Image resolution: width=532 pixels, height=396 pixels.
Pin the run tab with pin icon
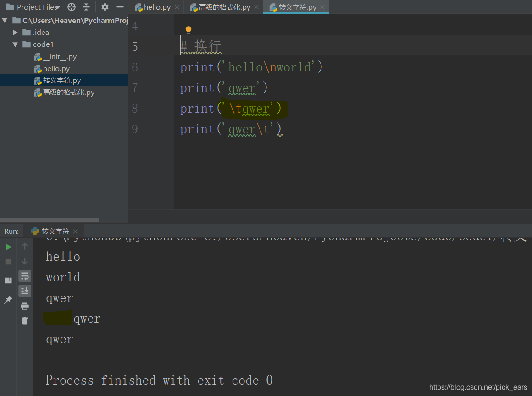point(8,299)
